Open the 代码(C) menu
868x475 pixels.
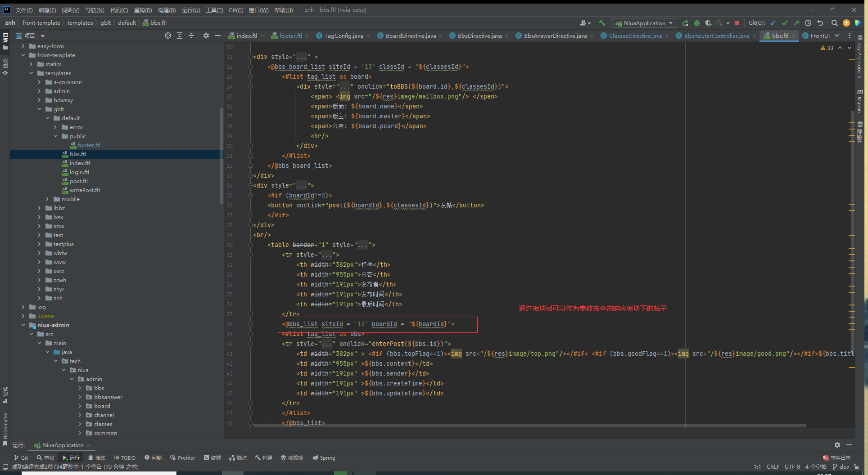tap(119, 10)
